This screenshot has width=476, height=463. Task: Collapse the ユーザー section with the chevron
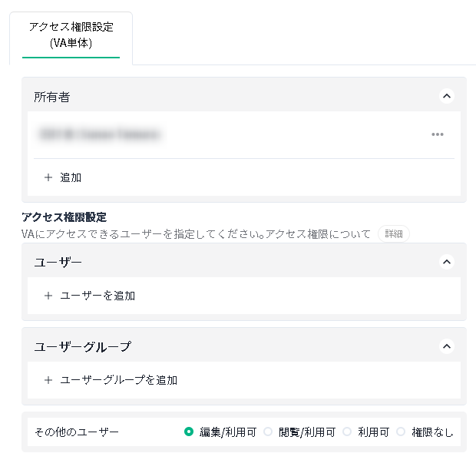447,262
